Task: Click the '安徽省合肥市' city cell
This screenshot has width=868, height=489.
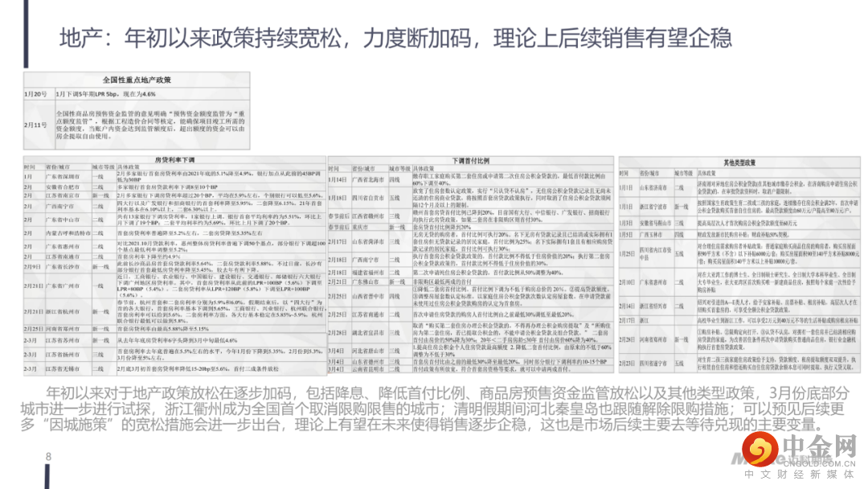Action: [63, 187]
